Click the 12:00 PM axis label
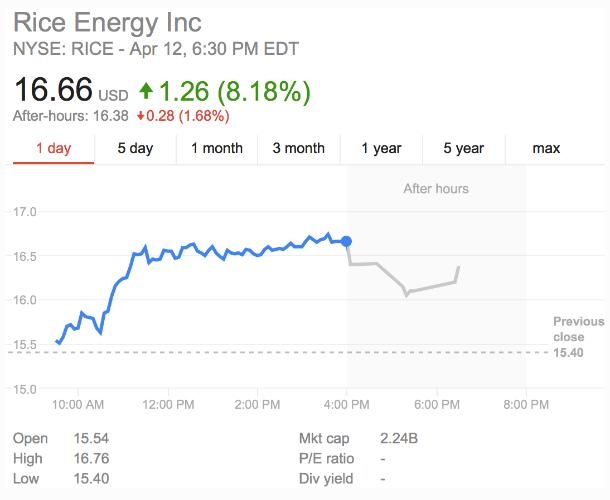This screenshot has width=610, height=500. point(168,405)
